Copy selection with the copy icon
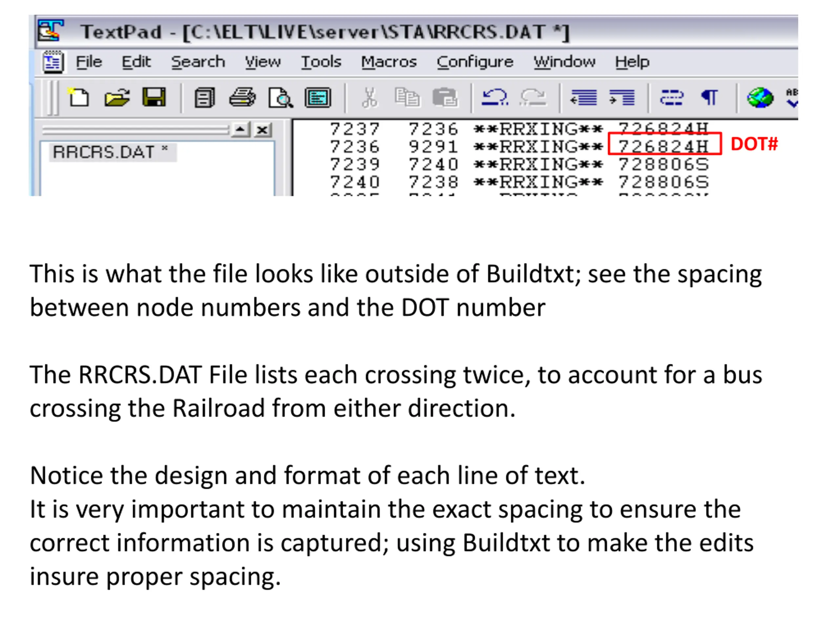Screen dimensions: 840x630 point(407,97)
